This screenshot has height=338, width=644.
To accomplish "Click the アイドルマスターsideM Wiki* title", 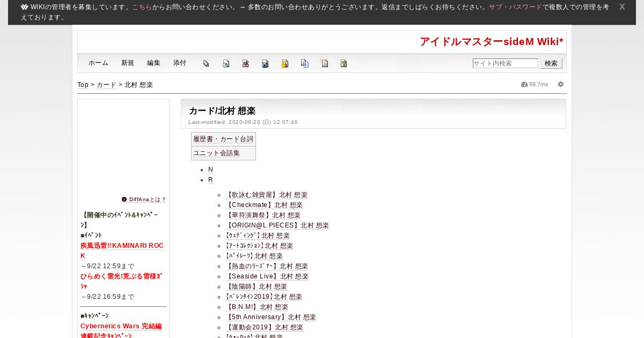I will (x=492, y=42).
